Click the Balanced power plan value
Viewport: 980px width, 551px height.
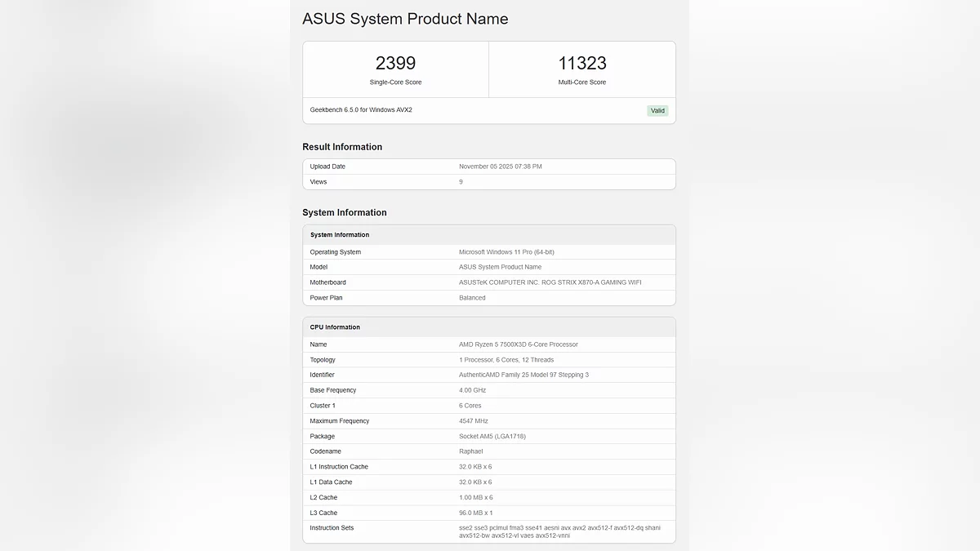click(472, 298)
